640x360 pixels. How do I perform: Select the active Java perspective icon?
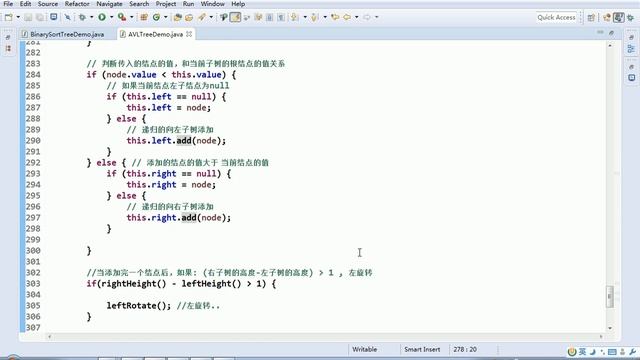(x=619, y=17)
